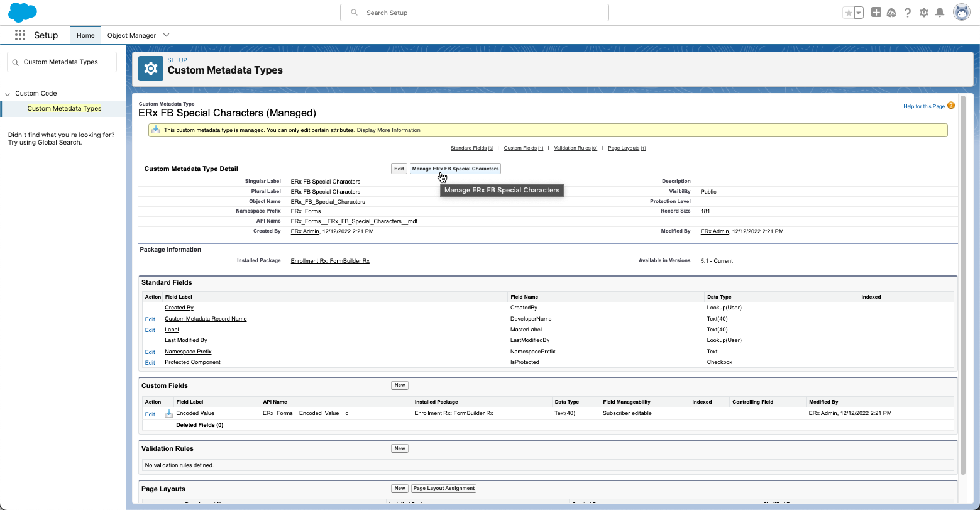
Task: Select Custom Metadata Types in sidebar
Action: click(x=64, y=108)
